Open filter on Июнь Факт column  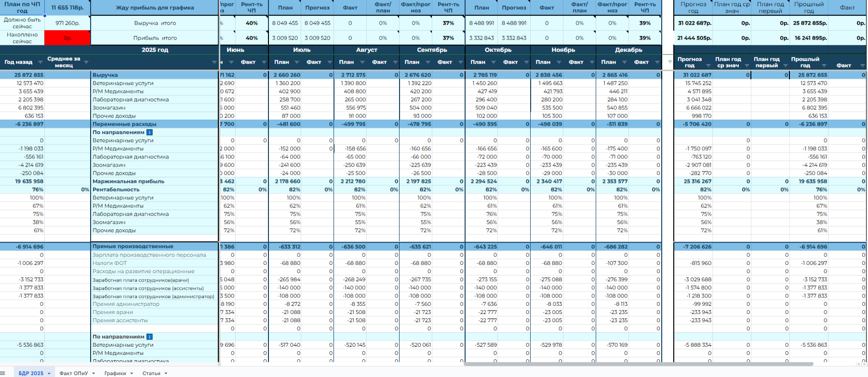click(264, 62)
